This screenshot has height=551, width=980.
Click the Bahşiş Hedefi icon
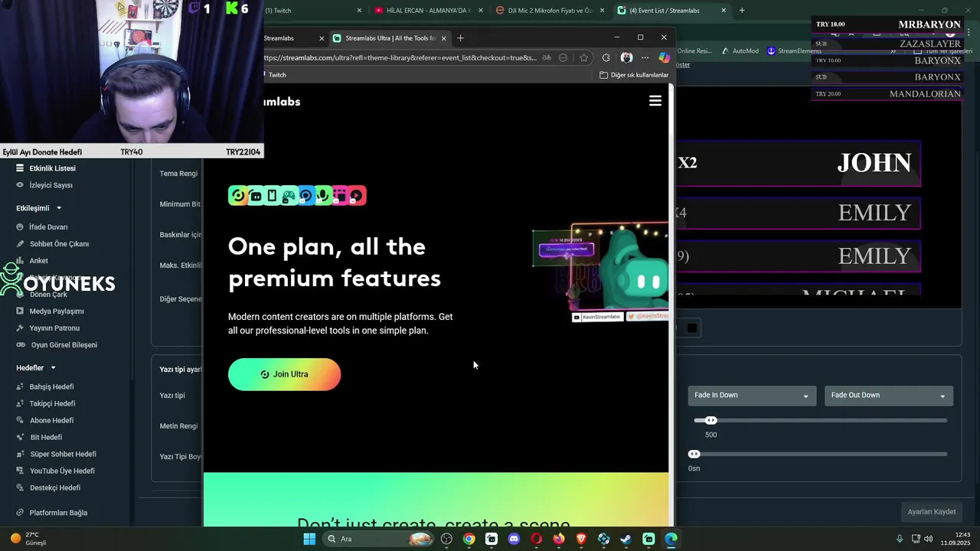[21, 387]
